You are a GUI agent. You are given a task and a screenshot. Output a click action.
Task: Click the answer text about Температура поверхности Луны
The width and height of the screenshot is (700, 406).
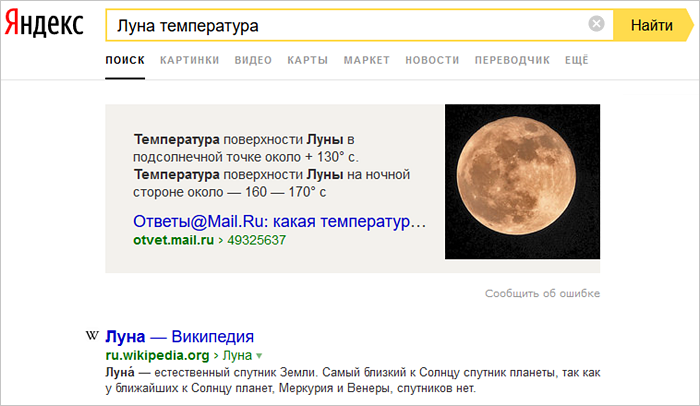coord(271,166)
